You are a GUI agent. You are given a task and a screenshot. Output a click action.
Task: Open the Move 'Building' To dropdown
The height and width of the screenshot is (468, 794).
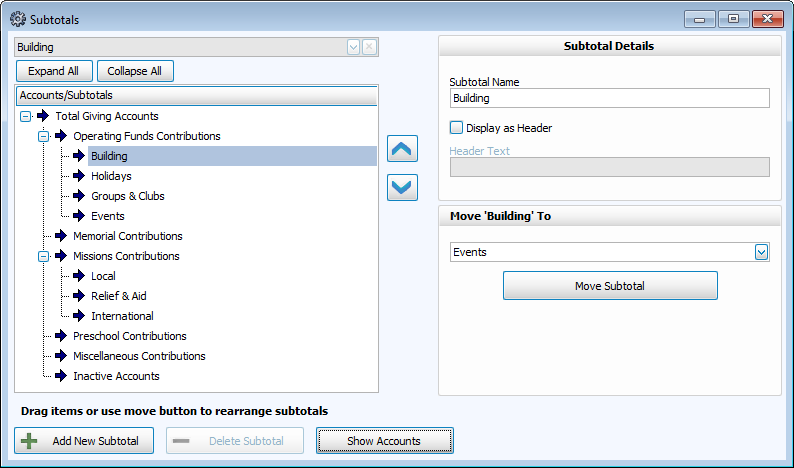[761, 252]
